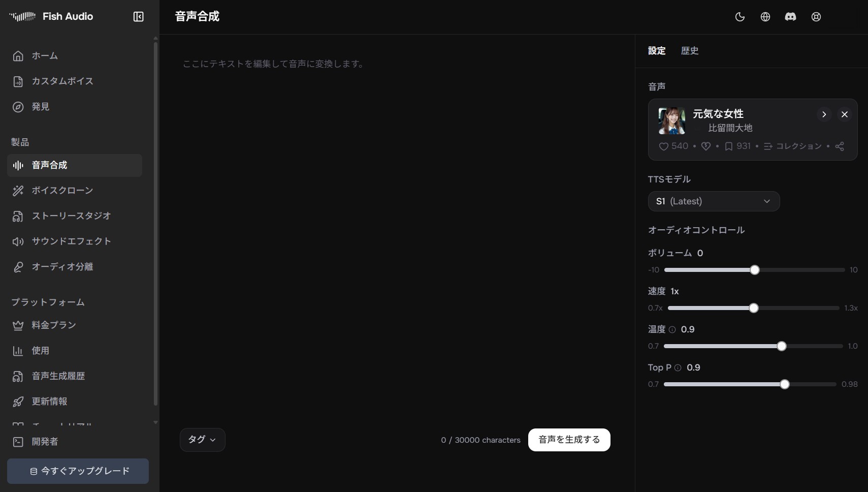The height and width of the screenshot is (492, 868).
Task: Select オーディオ分離 from product list
Action: coord(62,267)
